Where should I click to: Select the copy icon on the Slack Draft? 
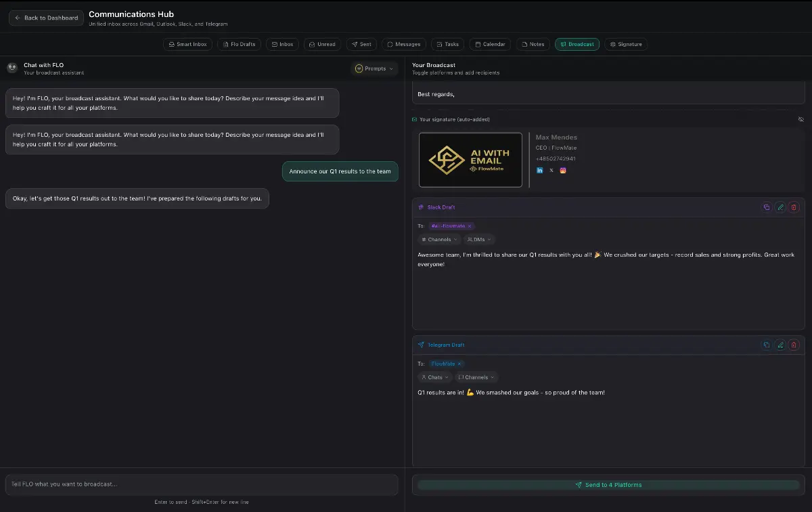point(766,207)
